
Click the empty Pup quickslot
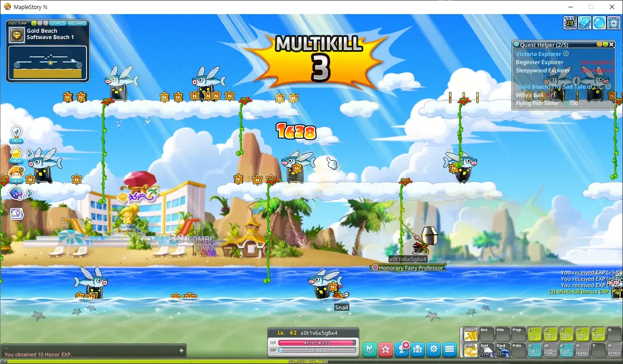tap(518, 334)
